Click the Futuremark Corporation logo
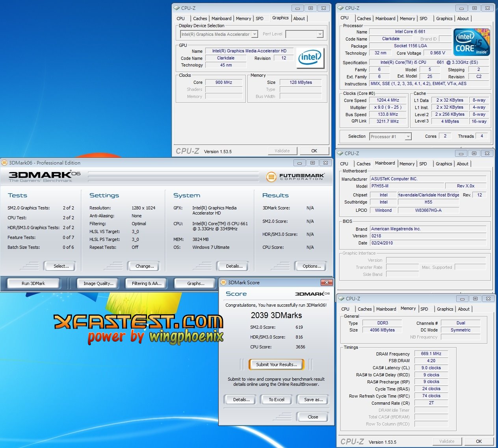This screenshot has height=448, width=498. pyautogui.click(x=295, y=177)
